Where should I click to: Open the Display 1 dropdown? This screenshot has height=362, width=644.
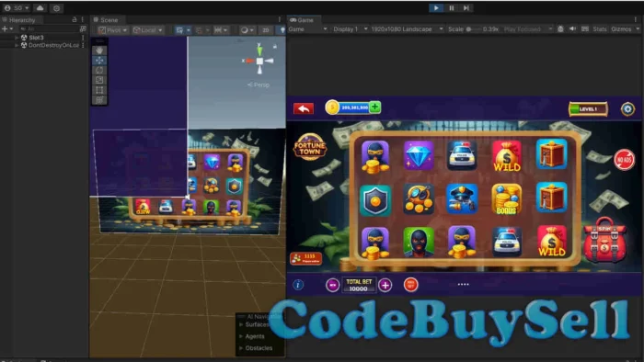tap(350, 29)
